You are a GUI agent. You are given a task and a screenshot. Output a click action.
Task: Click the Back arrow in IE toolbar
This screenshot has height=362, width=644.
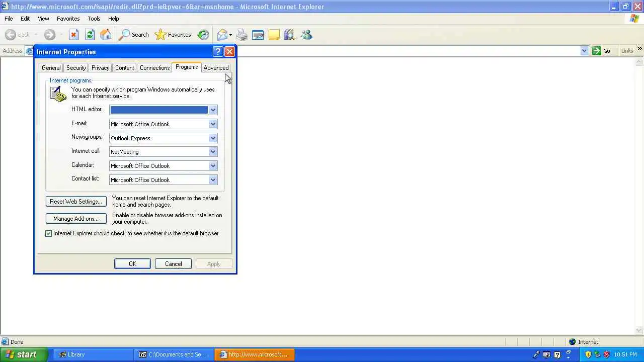tap(11, 35)
